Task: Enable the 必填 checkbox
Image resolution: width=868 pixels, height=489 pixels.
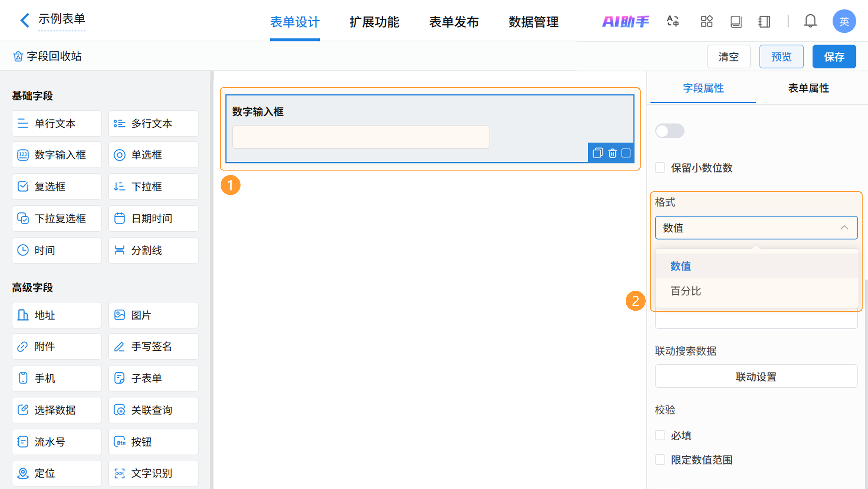Action: [660, 435]
